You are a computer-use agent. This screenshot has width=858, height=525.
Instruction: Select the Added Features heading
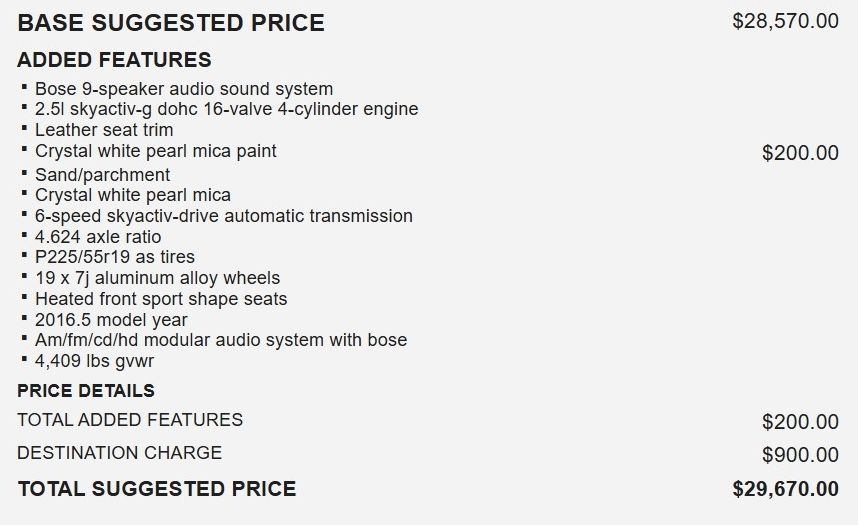114,60
